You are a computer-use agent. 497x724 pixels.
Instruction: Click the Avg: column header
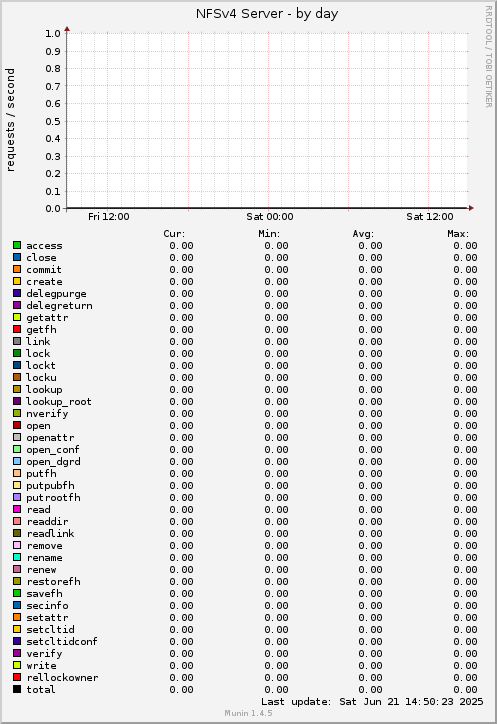pos(363,234)
